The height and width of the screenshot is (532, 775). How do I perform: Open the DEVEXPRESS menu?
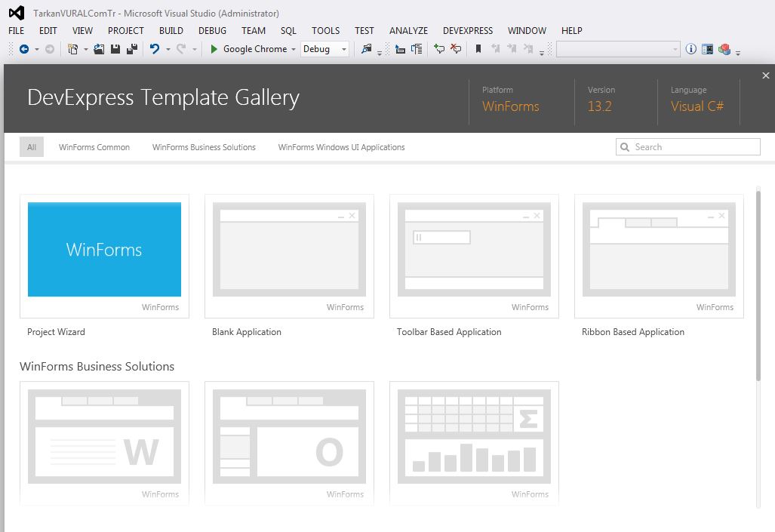468,31
